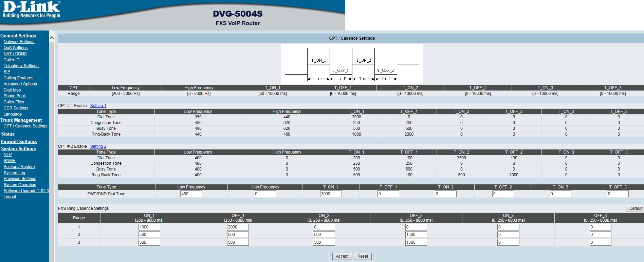644x262 pixels.
Task: Open Firewall Settings section
Action: pyautogui.click(x=19, y=142)
